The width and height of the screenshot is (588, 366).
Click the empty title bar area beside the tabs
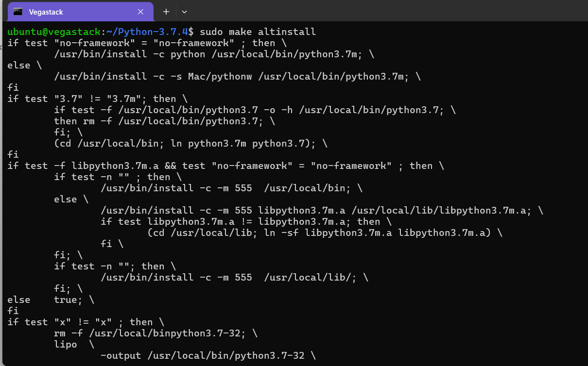(340, 11)
